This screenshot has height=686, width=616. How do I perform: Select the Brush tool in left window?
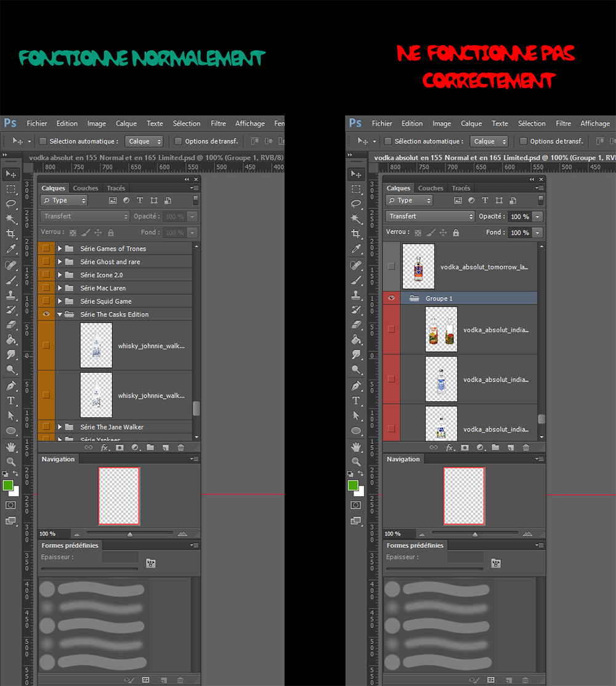(x=11, y=280)
